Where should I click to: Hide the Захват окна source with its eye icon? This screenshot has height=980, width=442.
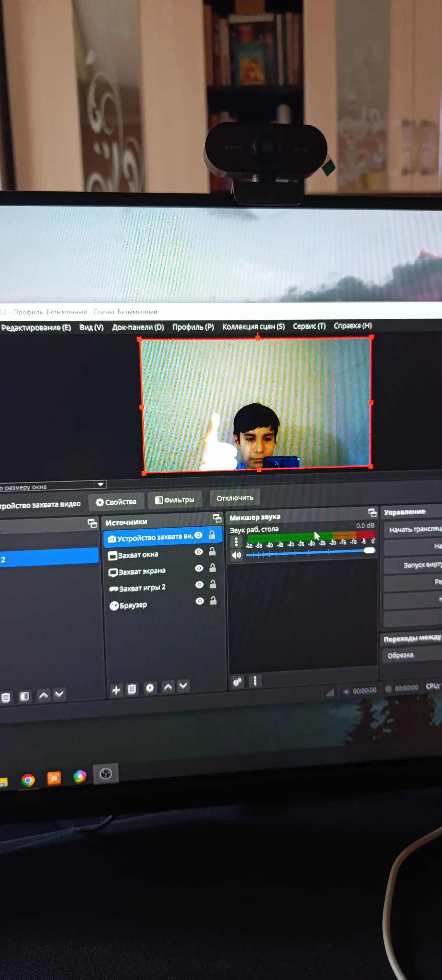tap(199, 552)
